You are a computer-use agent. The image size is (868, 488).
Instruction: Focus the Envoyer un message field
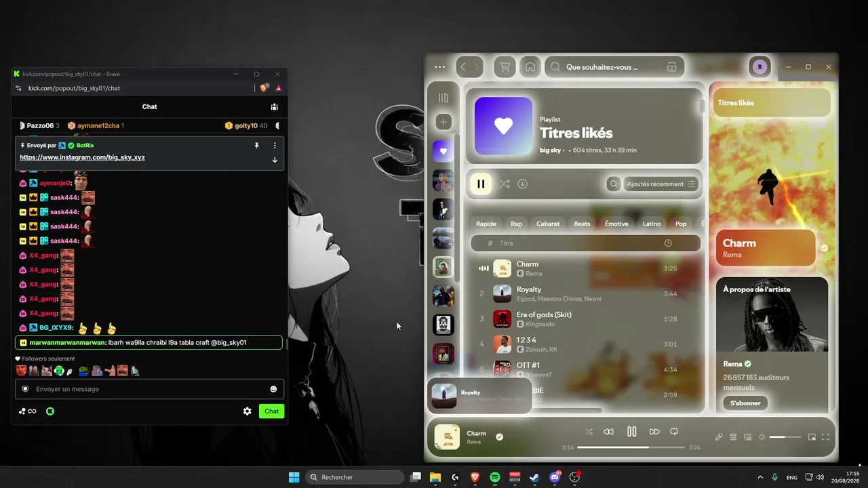(149, 389)
